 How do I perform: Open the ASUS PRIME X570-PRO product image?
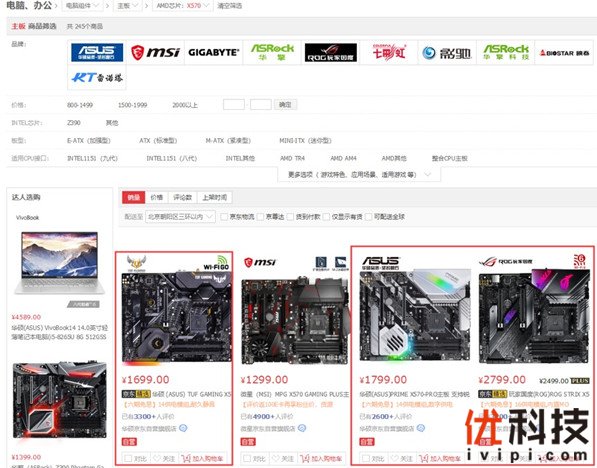click(415, 315)
